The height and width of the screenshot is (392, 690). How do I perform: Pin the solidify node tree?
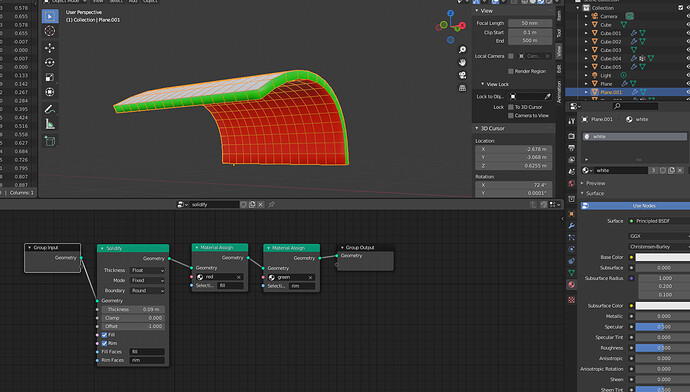pyautogui.click(x=272, y=205)
